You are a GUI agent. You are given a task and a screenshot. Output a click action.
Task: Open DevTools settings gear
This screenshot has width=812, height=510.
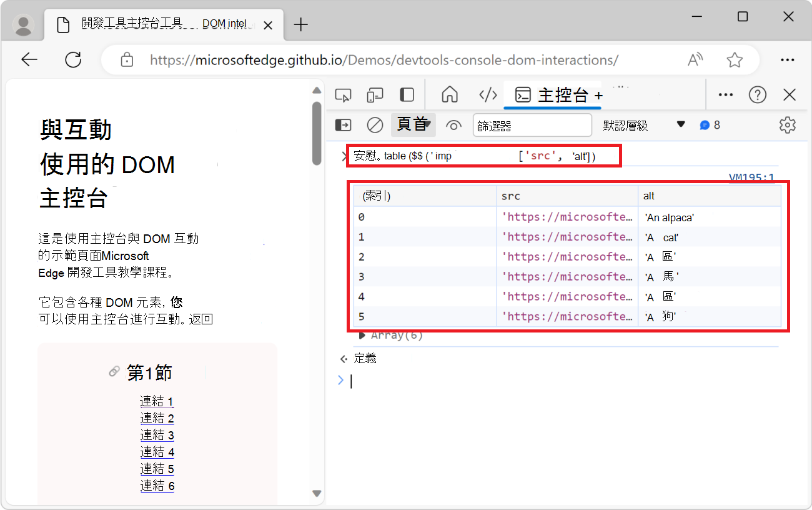click(787, 125)
